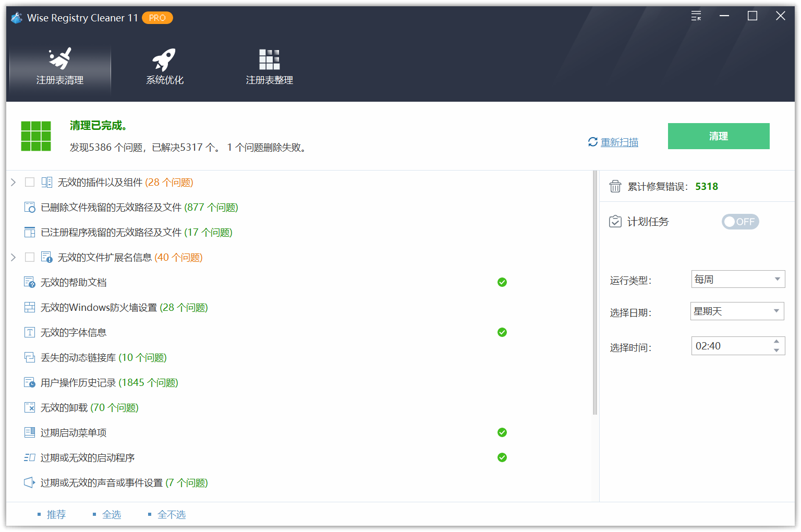Click the trash icon beside 累计修复错误

(x=615, y=186)
